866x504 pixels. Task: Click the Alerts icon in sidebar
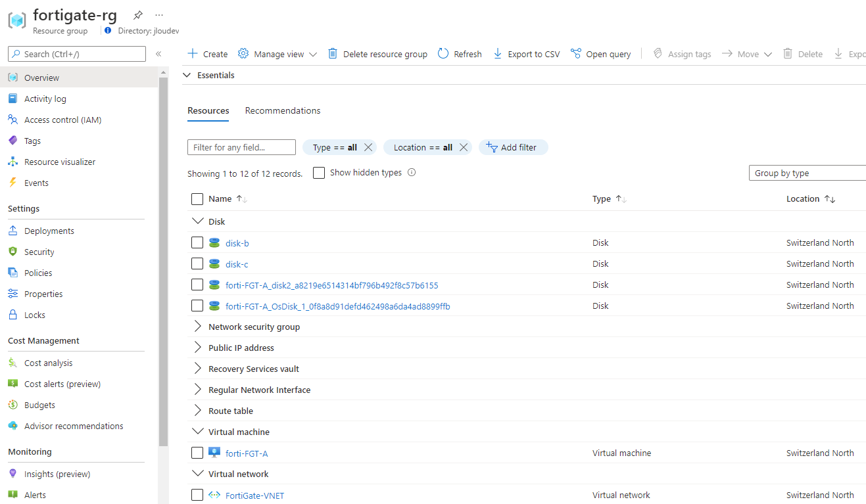pyautogui.click(x=12, y=495)
